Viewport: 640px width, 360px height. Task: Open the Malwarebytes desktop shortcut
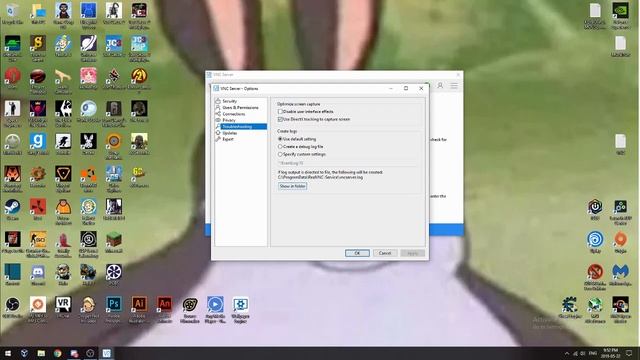[x=620, y=275]
